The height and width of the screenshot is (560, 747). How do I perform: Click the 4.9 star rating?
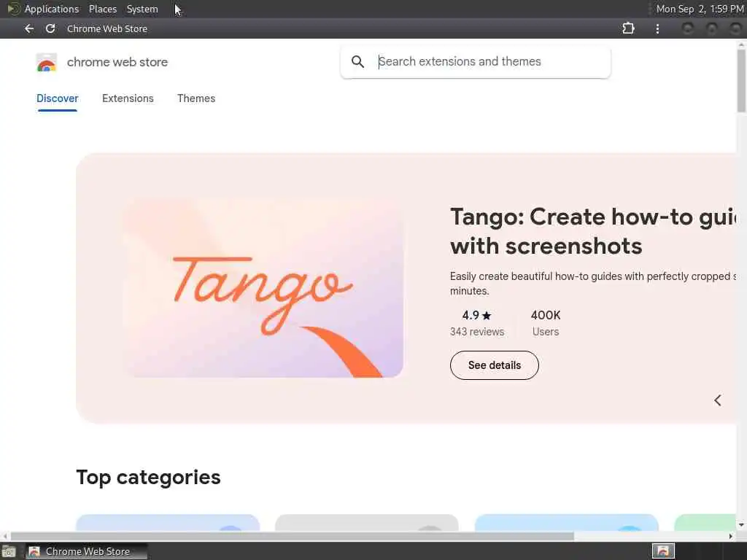coord(476,315)
